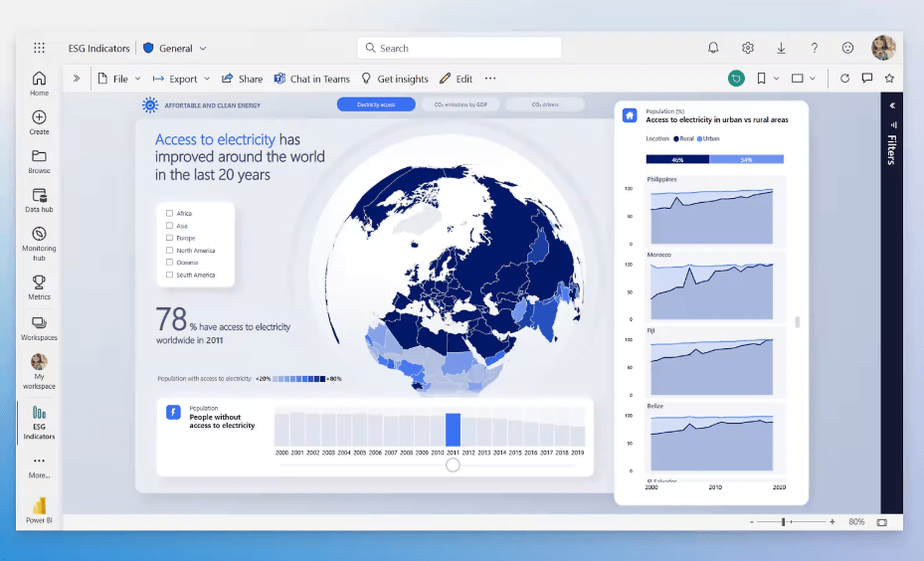The width and height of the screenshot is (924, 561).
Task: Open more toolbar options ellipsis
Action: coord(490,79)
